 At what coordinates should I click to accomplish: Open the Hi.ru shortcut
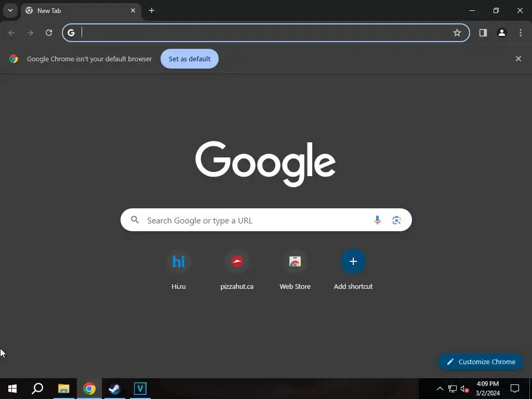coord(179,262)
